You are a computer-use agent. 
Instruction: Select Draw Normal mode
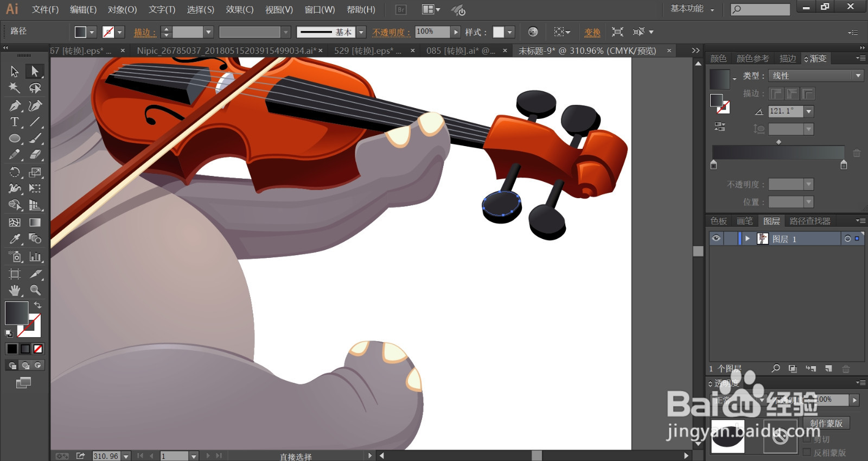click(x=12, y=365)
